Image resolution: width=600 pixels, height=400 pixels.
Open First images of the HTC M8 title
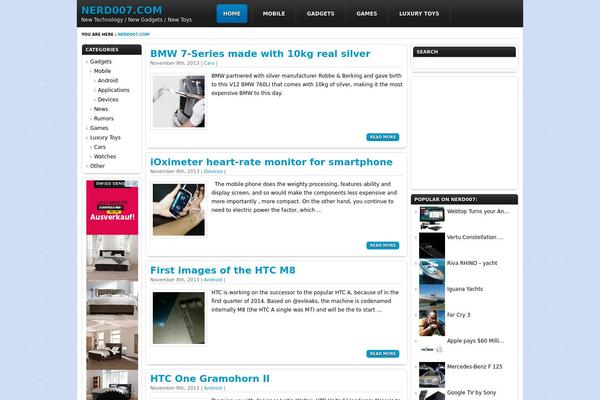223,271
